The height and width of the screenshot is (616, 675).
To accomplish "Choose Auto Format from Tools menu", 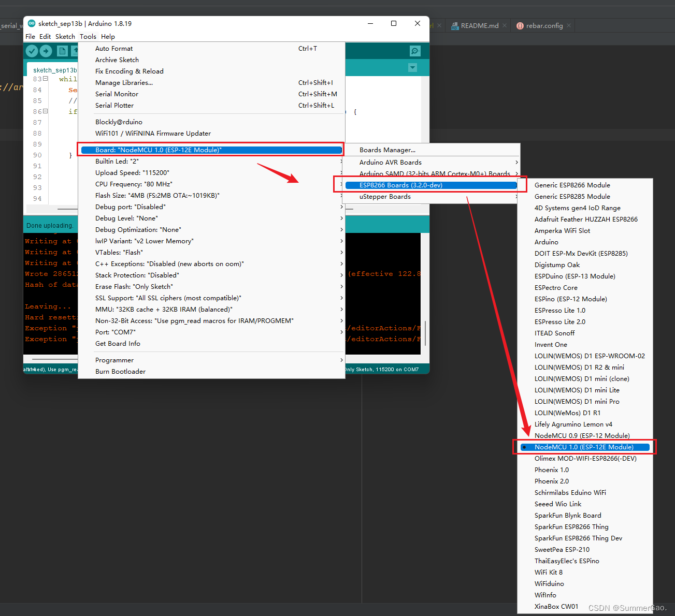I will click(211, 49).
